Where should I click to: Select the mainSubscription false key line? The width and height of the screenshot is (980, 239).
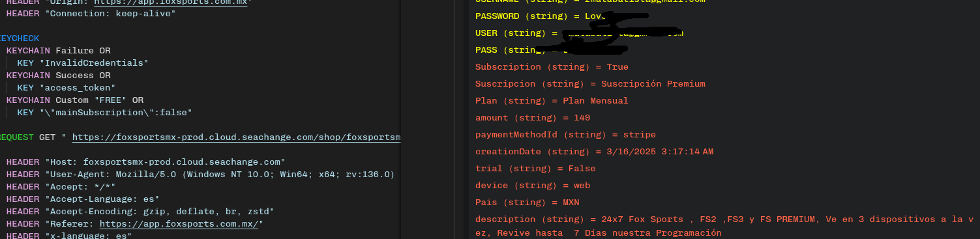[x=104, y=113]
